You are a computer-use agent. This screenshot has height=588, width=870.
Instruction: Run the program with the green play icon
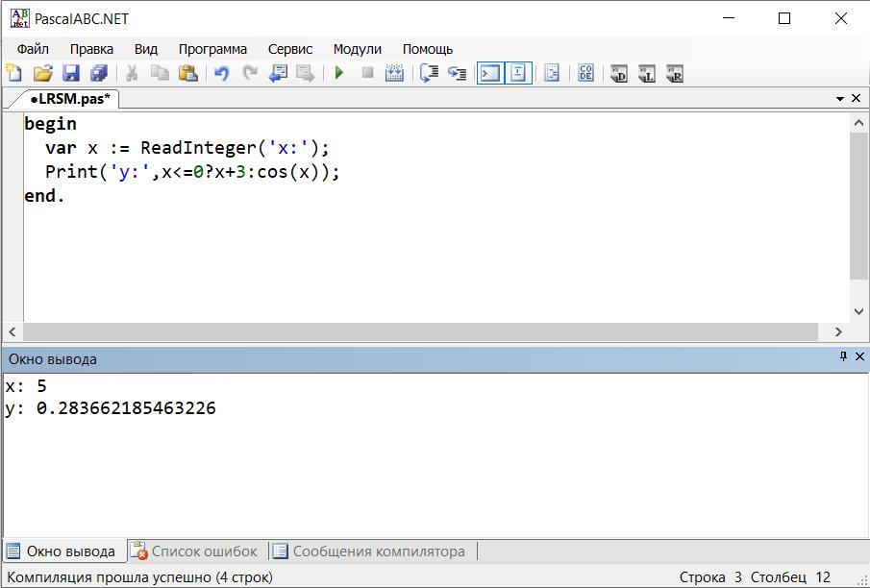pos(339,73)
